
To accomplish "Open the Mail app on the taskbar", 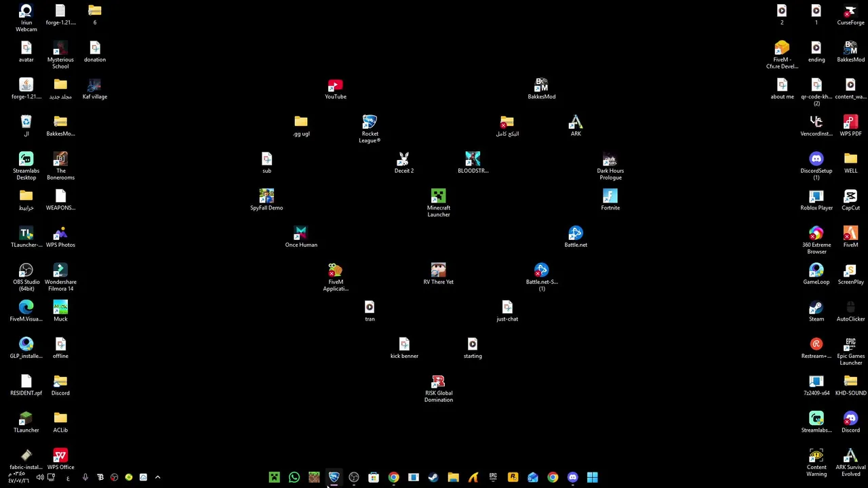I will tap(533, 478).
